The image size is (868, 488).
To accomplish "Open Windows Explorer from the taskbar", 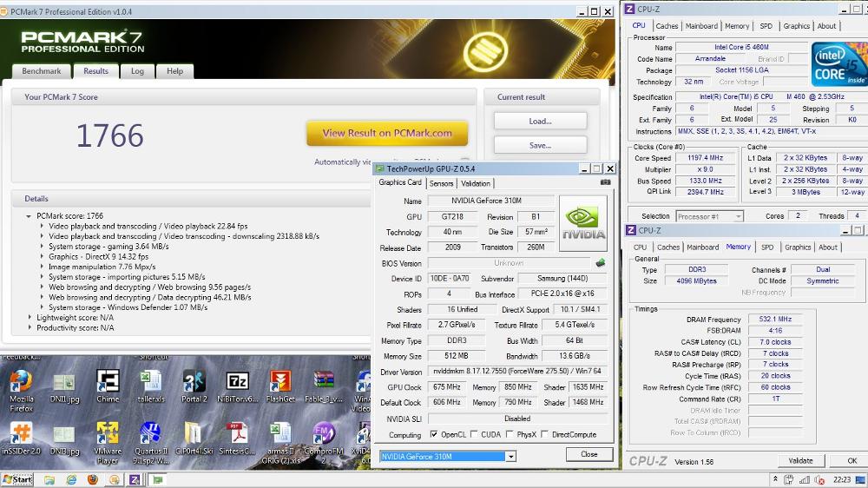I will pyautogui.click(x=49, y=479).
